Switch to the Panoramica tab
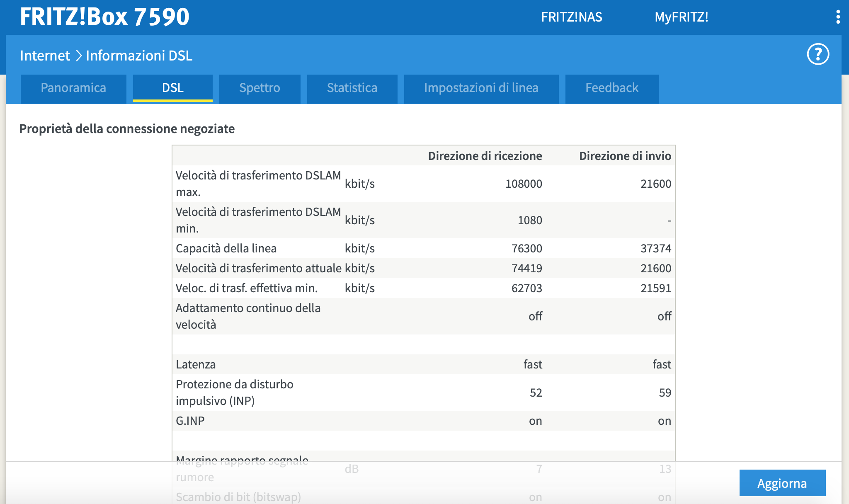Viewport: 849px width, 504px height. click(x=73, y=88)
